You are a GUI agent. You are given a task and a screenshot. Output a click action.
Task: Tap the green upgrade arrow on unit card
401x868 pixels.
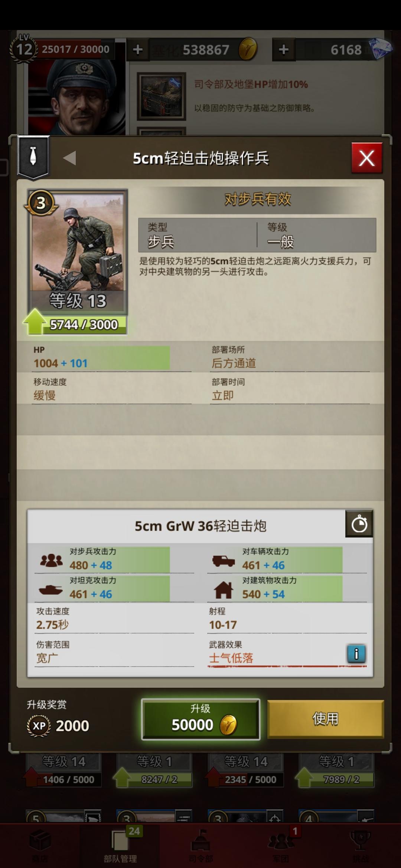[35, 321]
